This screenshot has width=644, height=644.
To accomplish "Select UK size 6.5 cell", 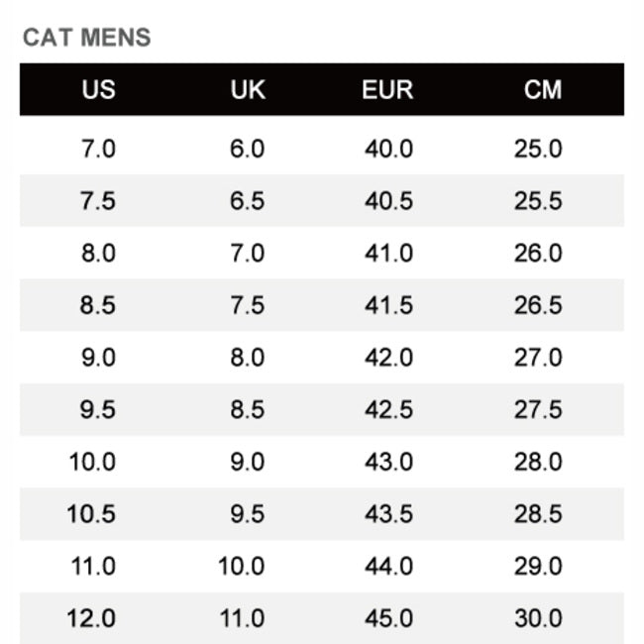I will [248, 201].
